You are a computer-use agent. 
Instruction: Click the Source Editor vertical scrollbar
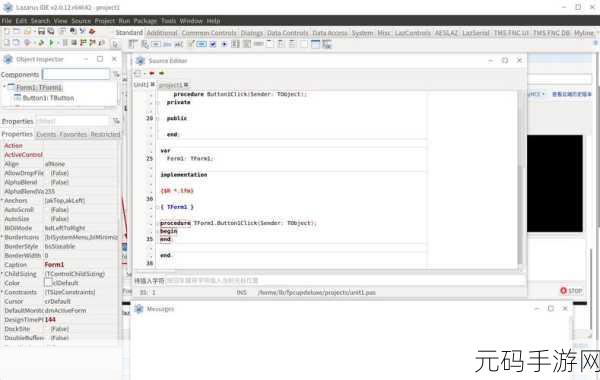click(x=520, y=180)
